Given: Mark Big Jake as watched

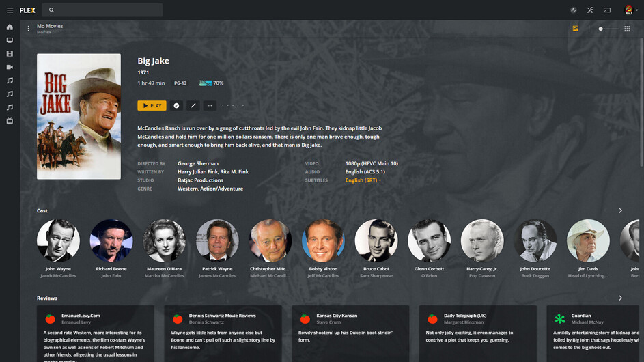Looking at the screenshot, I should (x=176, y=106).
